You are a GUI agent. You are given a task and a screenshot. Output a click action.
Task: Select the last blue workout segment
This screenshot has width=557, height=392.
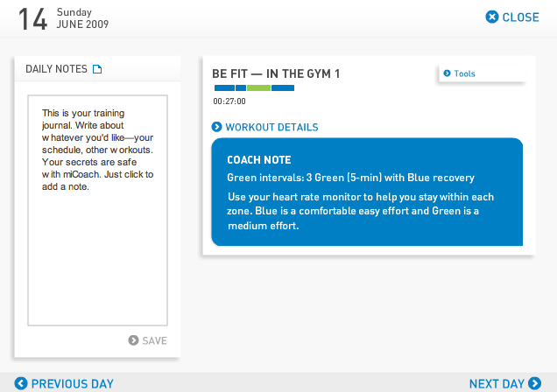coord(283,87)
